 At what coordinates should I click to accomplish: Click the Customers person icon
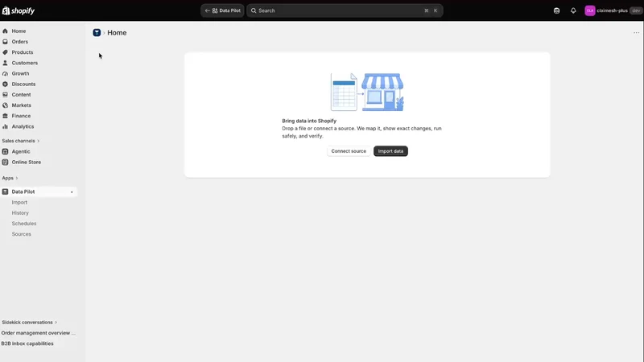click(x=5, y=63)
